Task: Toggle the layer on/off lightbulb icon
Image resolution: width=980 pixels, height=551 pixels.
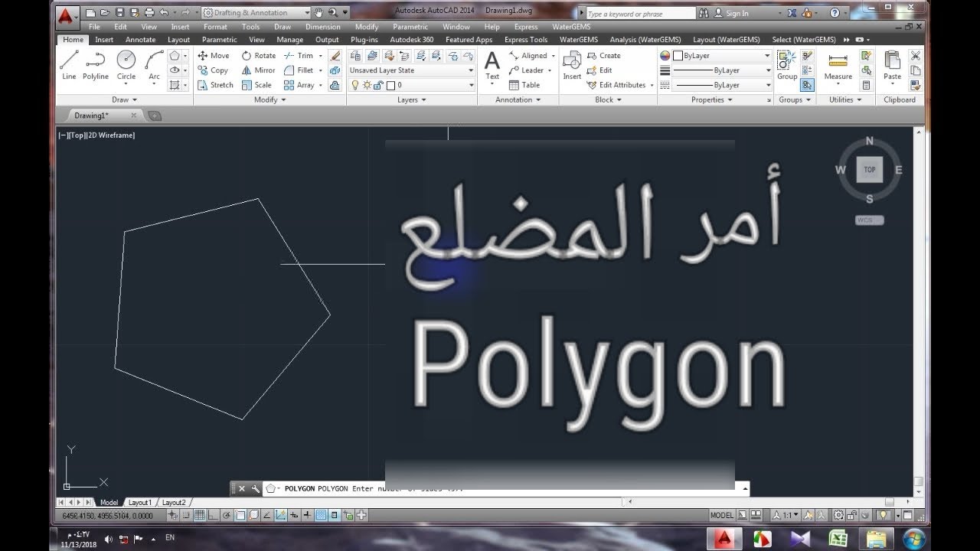Action: (x=355, y=85)
